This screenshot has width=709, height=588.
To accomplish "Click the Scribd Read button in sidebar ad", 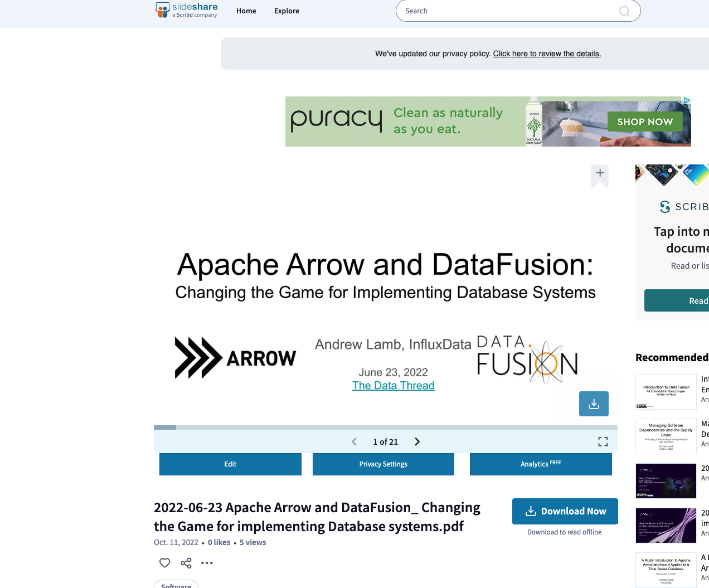I will point(677,300).
